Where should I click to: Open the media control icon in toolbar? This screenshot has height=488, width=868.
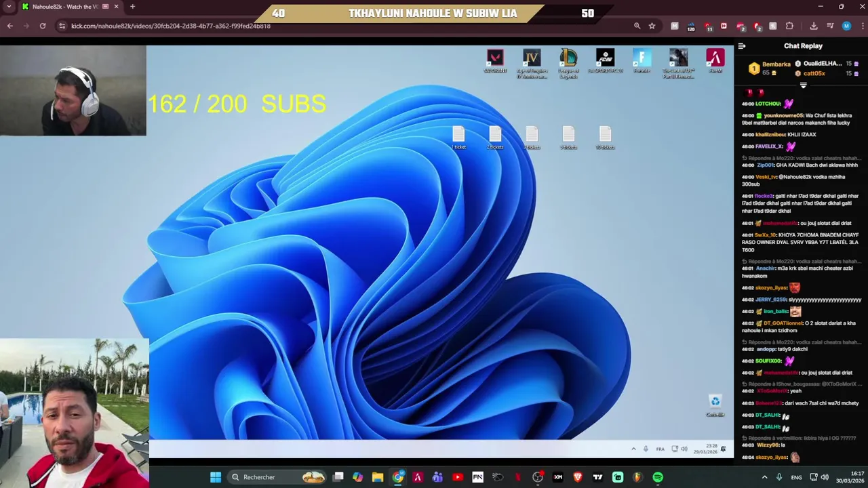(830, 26)
